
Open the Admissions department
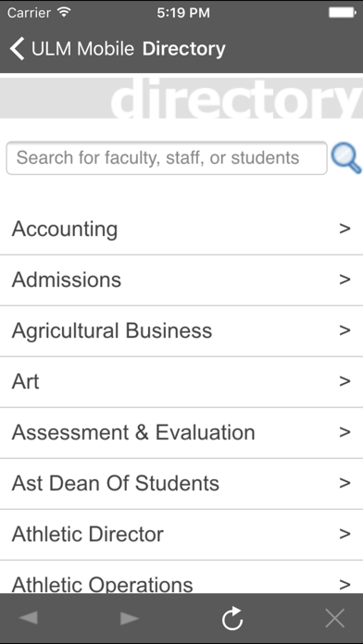(181, 280)
